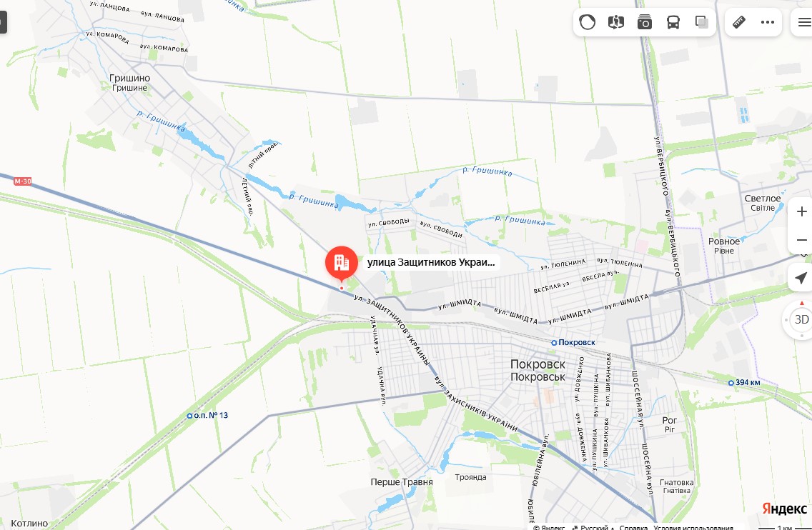Select the ruler measurement tool
This screenshot has width=812, height=530.
coord(739,22)
